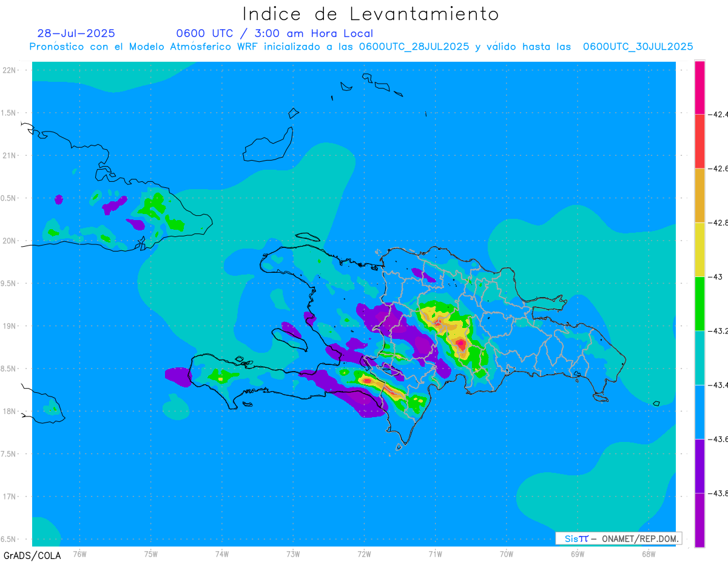Screen dimensions: 728x562
Task: Select the bottom purple swatch below -43.8
Action: click(x=699, y=520)
